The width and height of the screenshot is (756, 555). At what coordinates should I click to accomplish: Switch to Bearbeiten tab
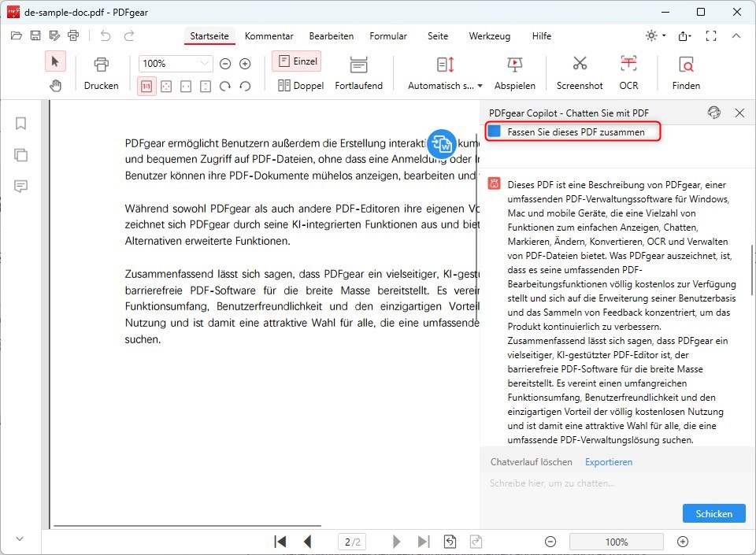pos(332,36)
